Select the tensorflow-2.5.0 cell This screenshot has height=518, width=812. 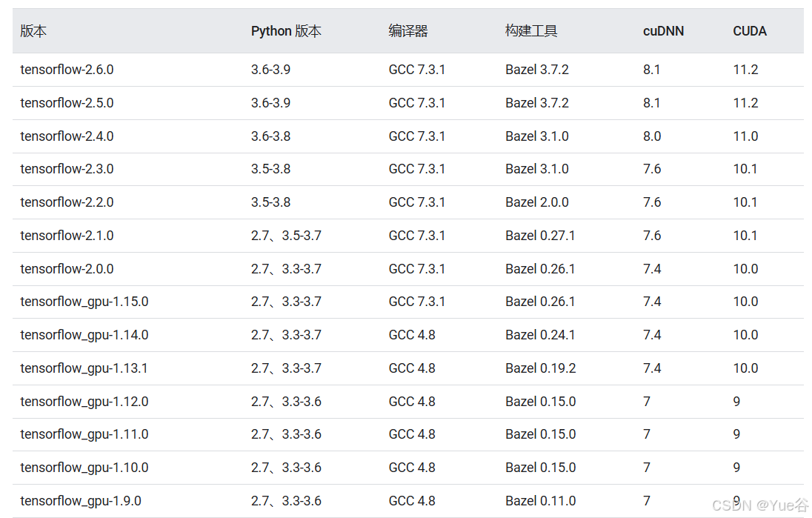[x=67, y=102]
